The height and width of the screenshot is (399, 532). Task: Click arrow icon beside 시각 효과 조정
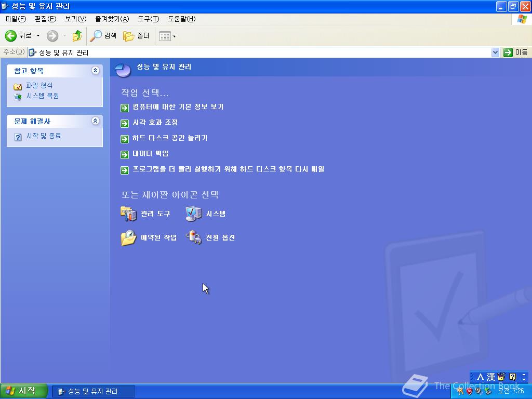pyautogui.click(x=125, y=123)
